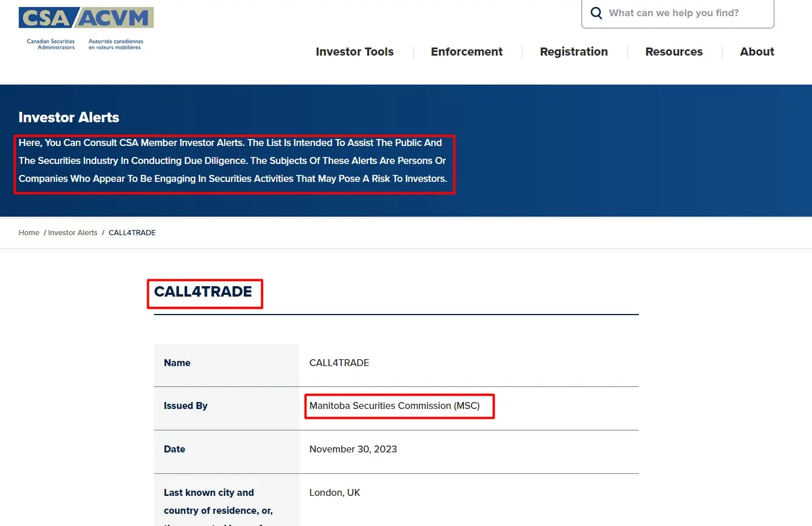Focus the 'What can we help you find?' search field

678,13
